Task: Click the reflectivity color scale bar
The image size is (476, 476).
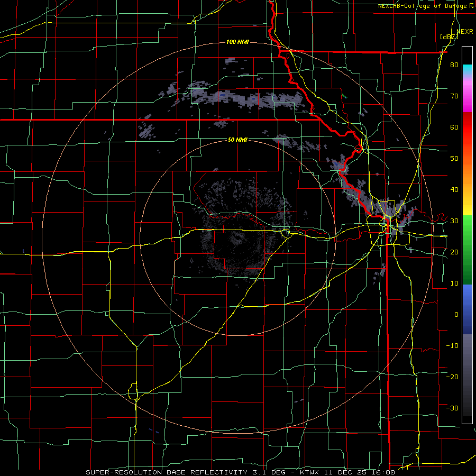Action: coord(467,235)
